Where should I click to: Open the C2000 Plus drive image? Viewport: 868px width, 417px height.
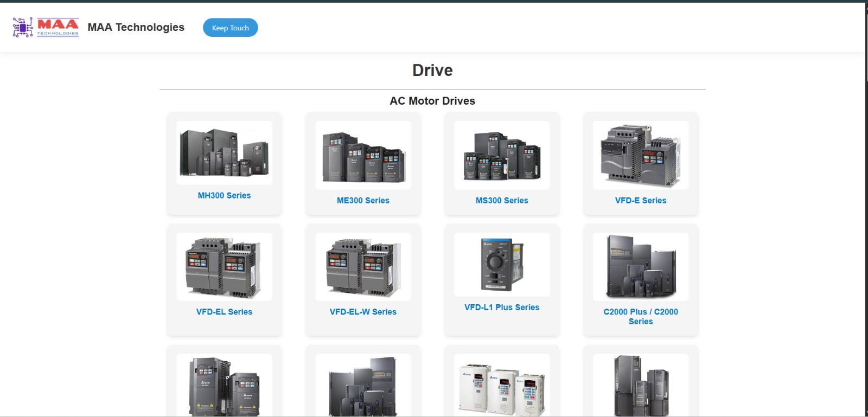tap(641, 267)
